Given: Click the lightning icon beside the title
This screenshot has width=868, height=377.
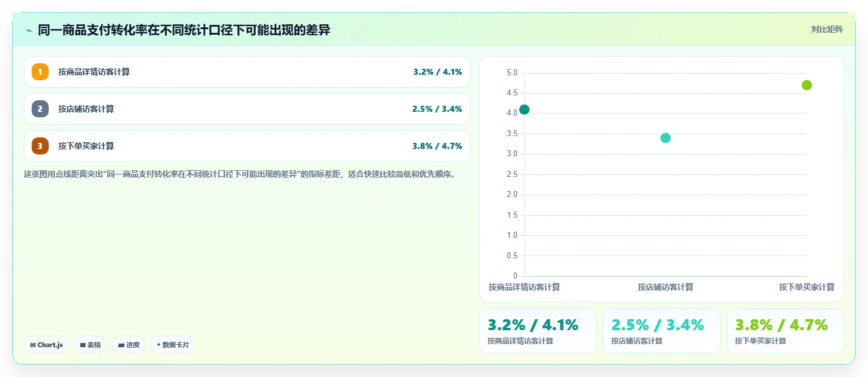Looking at the screenshot, I should (29, 30).
